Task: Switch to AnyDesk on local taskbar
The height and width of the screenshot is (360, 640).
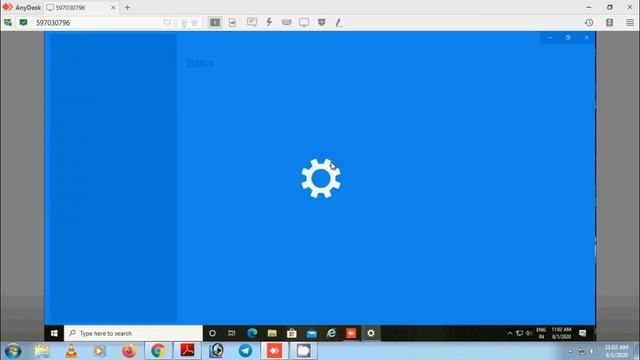Action: pyautogui.click(x=274, y=351)
